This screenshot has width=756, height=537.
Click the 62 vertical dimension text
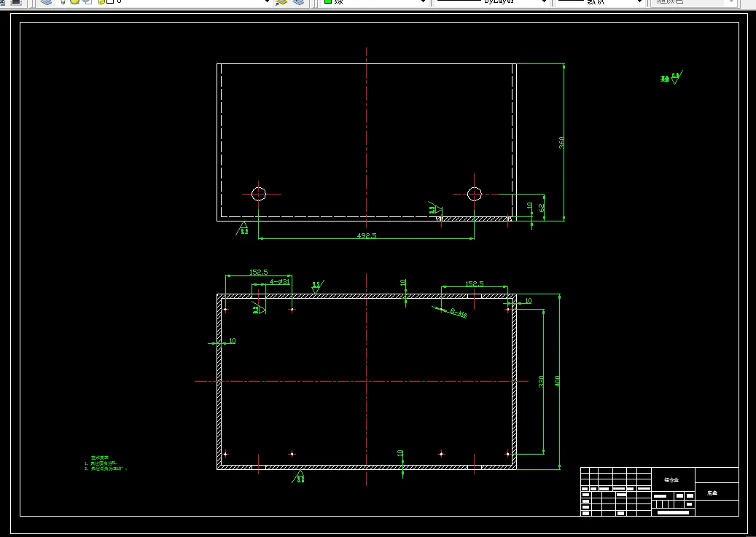[x=542, y=208]
